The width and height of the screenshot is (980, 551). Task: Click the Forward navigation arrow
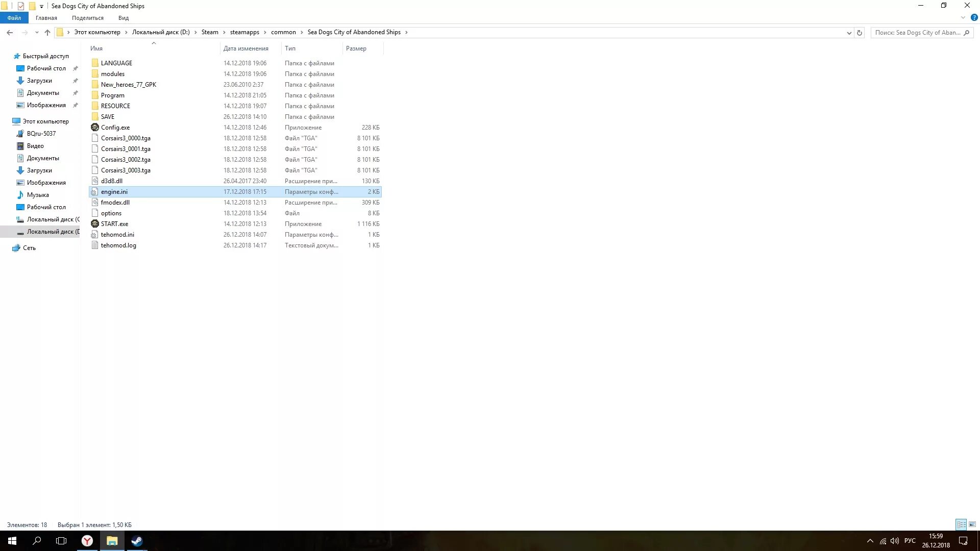click(x=24, y=33)
